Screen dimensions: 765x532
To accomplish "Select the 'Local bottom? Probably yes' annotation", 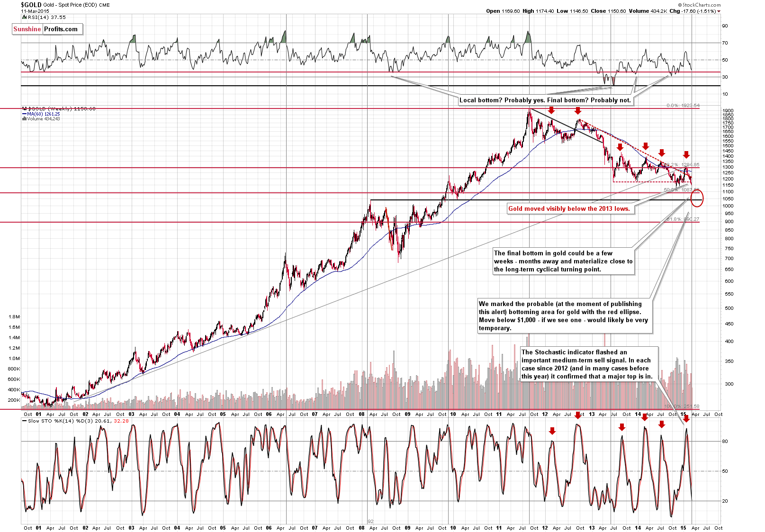I will [545, 100].
